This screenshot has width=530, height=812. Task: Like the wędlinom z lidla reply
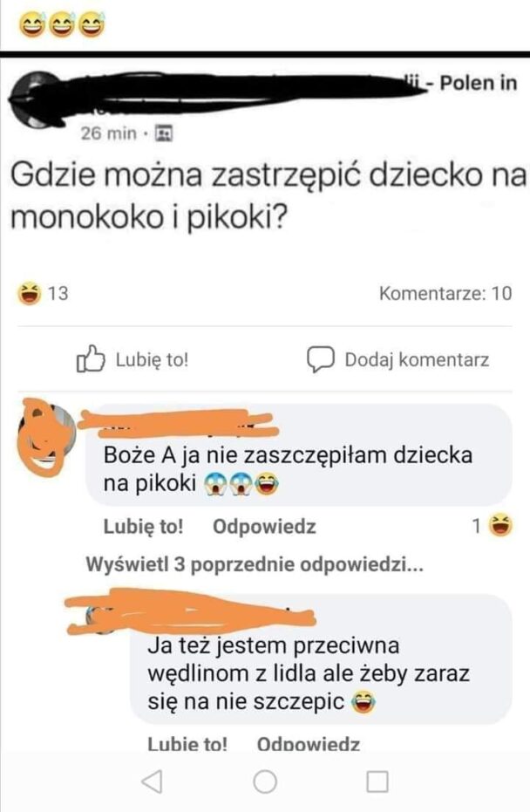coord(187,744)
